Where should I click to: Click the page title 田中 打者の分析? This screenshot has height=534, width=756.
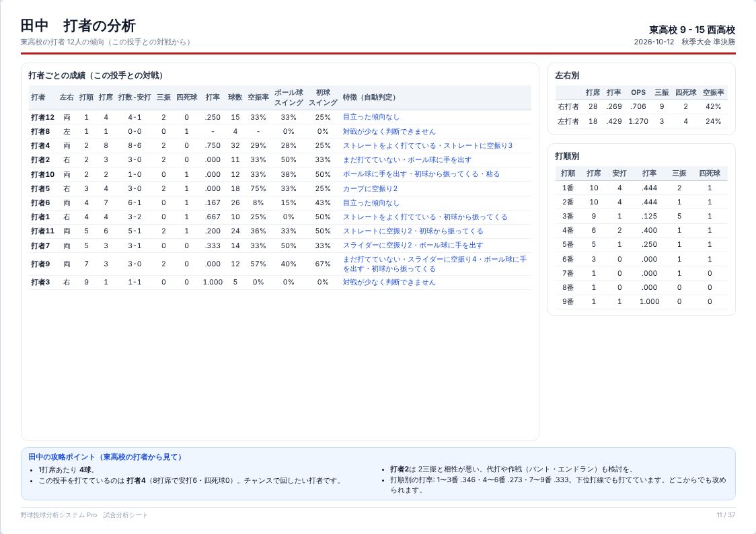click(77, 26)
